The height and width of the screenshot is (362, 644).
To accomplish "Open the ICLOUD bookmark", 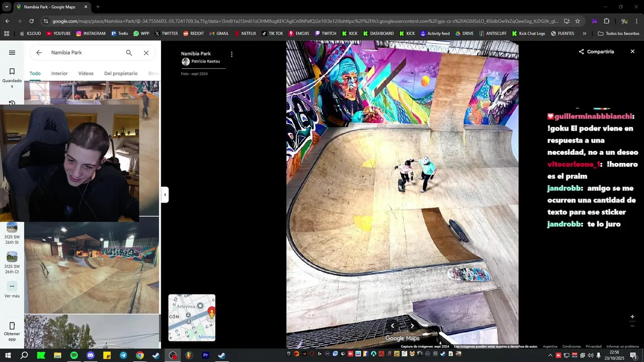I will pos(30,34).
